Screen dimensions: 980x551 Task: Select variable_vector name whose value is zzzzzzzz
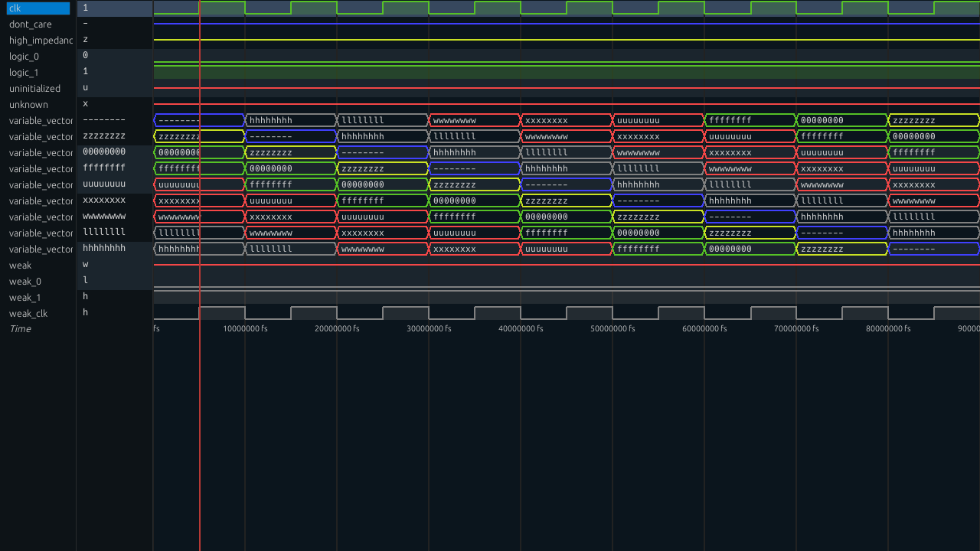(x=41, y=136)
